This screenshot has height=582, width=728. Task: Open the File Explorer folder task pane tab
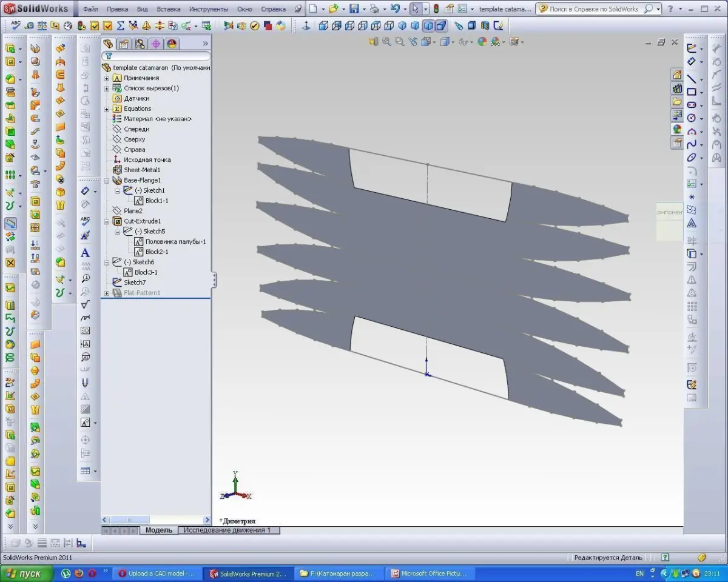pos(677,102)
